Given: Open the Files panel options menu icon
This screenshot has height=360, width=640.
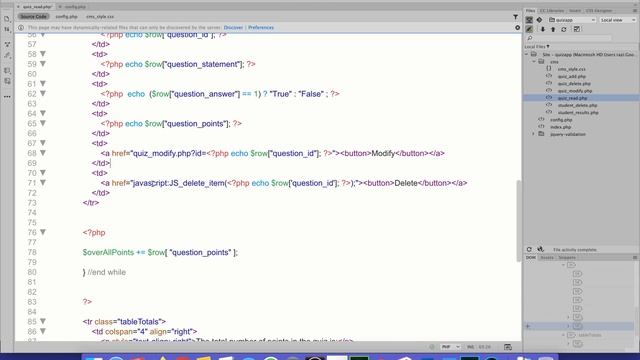Looking at the screenshot, I should point(635,11).
